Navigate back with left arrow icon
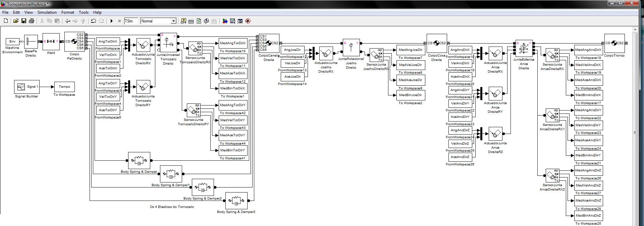 [68, 21]
